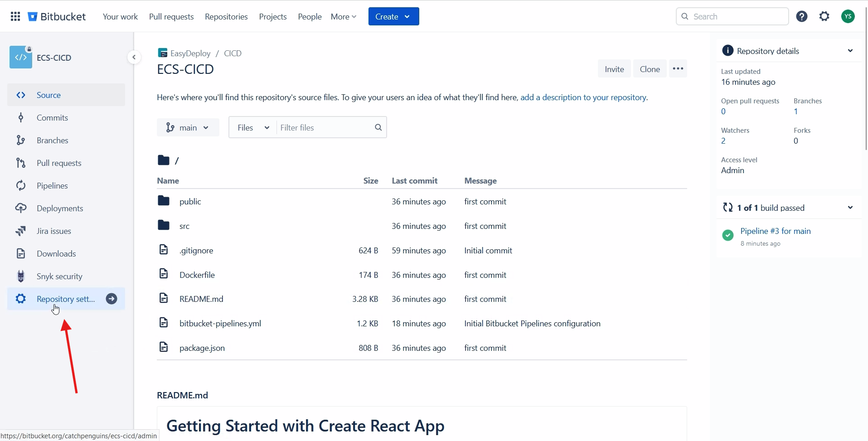Select Deployments in the sidebar
The width and height of the screenshot is (868, 441).
click(66, 208)
